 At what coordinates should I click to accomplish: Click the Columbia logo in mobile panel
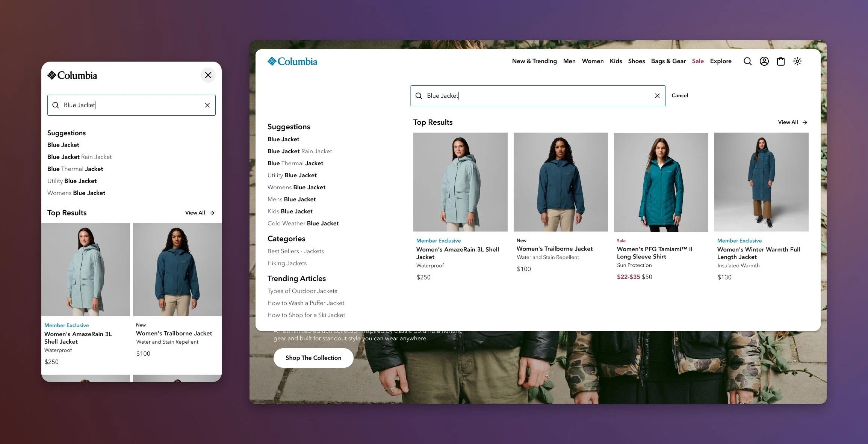[x=72, y=75]
